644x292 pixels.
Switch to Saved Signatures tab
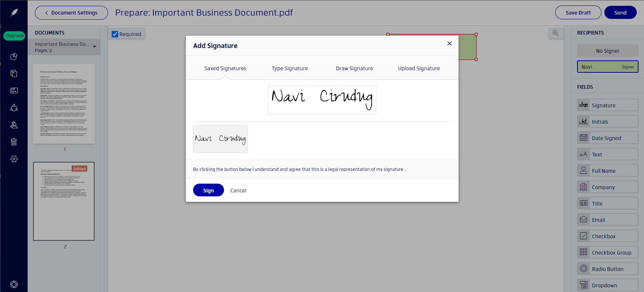click(x=225, y=68)
